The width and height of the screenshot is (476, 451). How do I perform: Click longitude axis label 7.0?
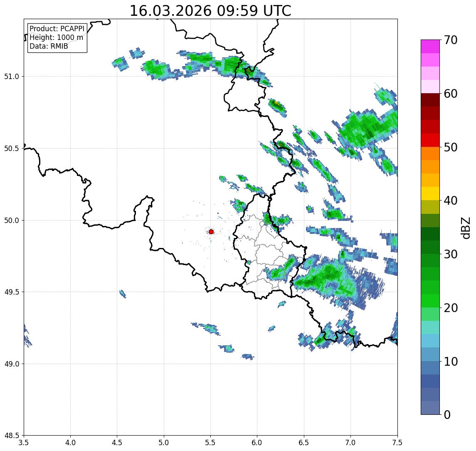pos(351,442)
